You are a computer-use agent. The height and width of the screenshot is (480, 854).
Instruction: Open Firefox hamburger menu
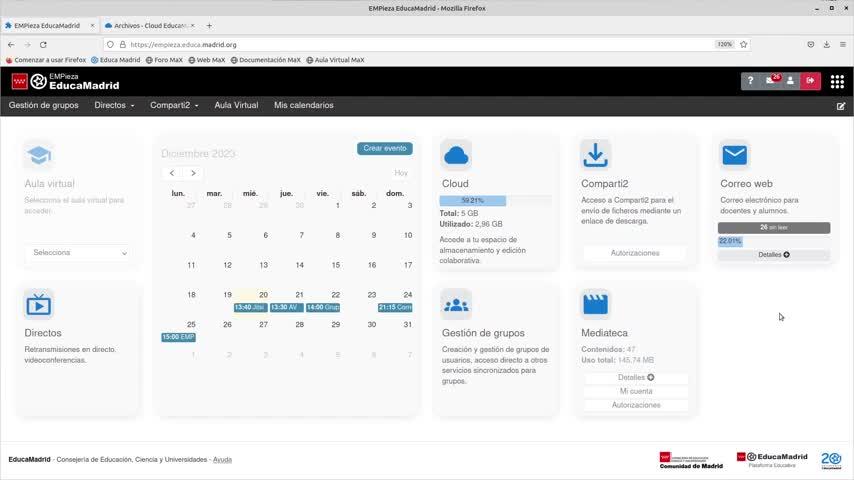[x=843, y=45]
